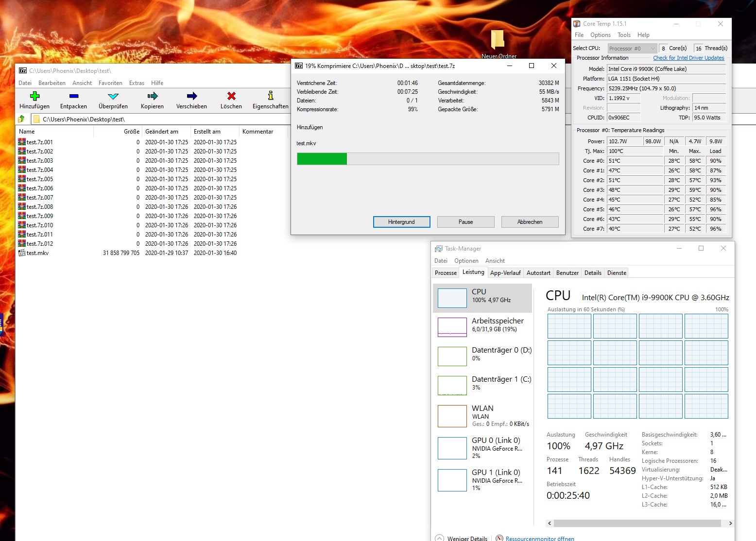
Task: Open the Tools menu in Core Temp
Action: [x=624, y=35]
